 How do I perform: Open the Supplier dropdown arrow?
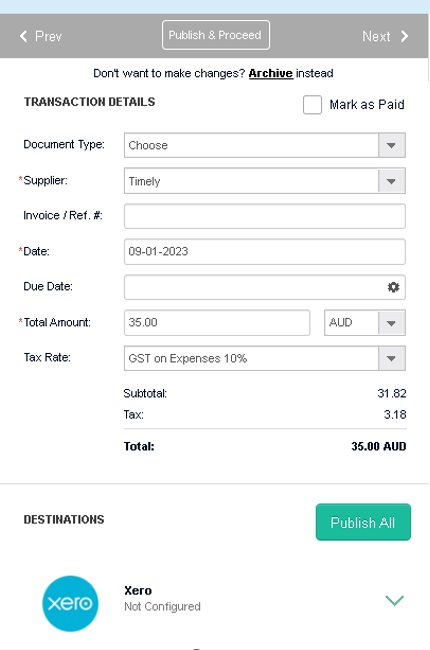click(x=391, y=181)
